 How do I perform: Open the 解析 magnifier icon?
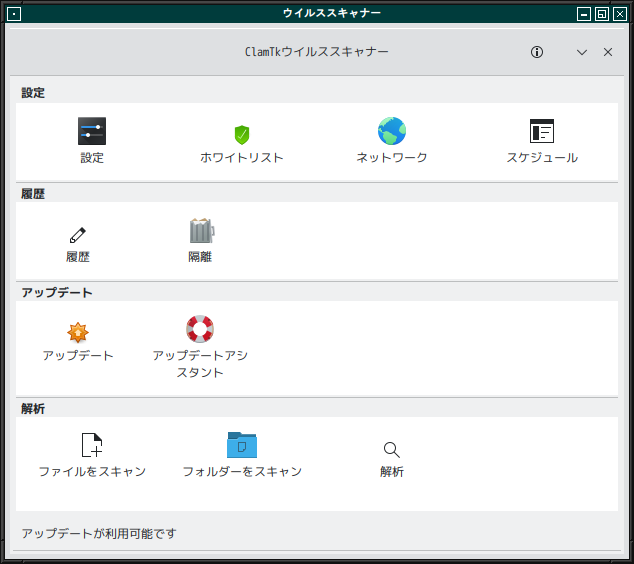[392, 450]
